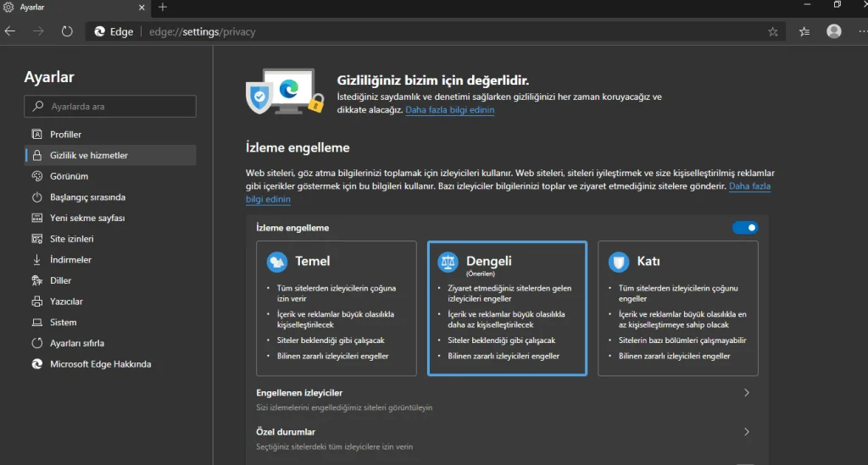Select the Temel tracking prevention option
868x465 pixels.
tap(337, 307)
